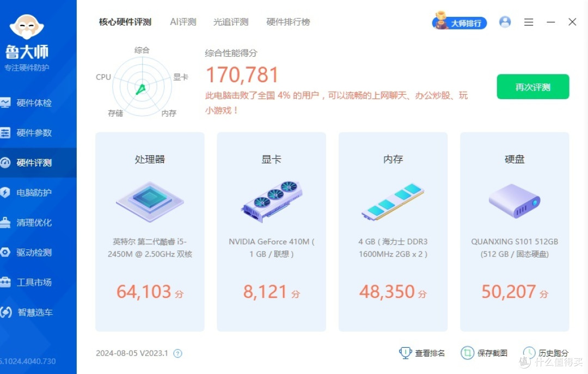588x374 pixels.
Task: Click 保存截图 to save screenshot
Action: pos(485,353)
